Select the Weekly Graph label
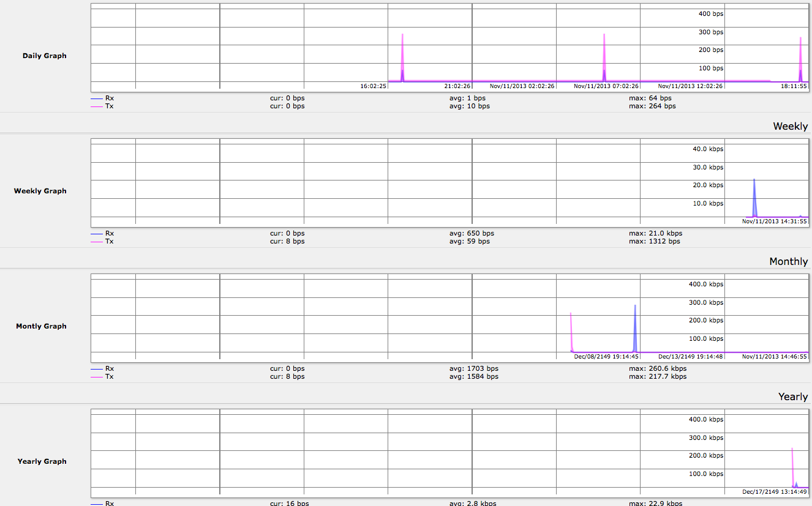Viewport: 812px width, 506px height. coord(40,191)
